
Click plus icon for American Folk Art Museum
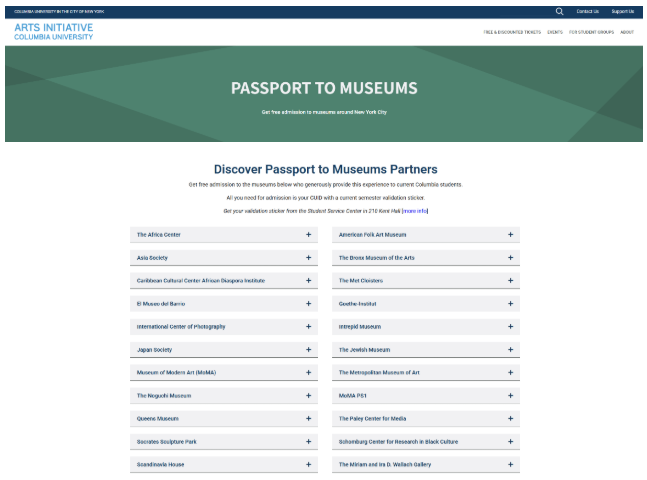click(510, 234)
